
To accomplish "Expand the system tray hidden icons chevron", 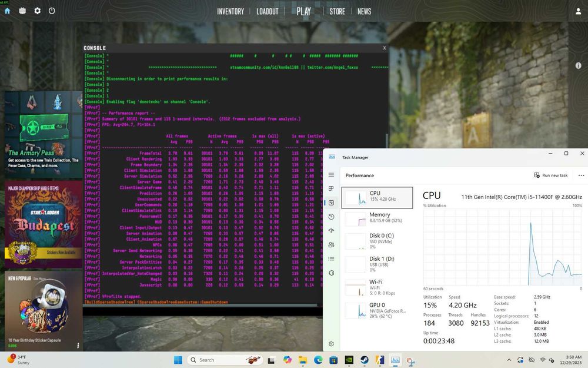I will (509, 360).
